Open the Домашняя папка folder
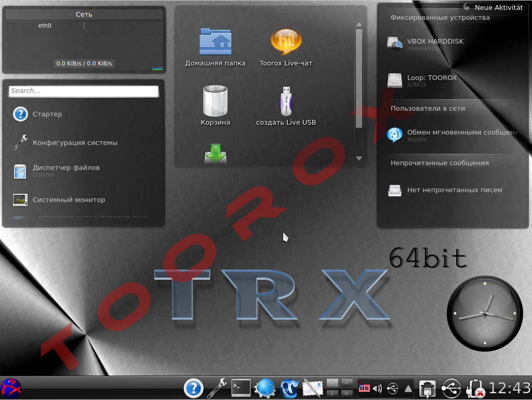Viewport: 532px width, 400px height. pyautogui.click(x=215, y=47)
